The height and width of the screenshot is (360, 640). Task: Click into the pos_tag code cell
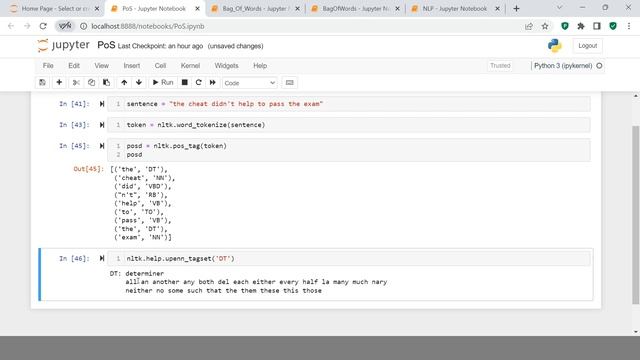point(349,150)
